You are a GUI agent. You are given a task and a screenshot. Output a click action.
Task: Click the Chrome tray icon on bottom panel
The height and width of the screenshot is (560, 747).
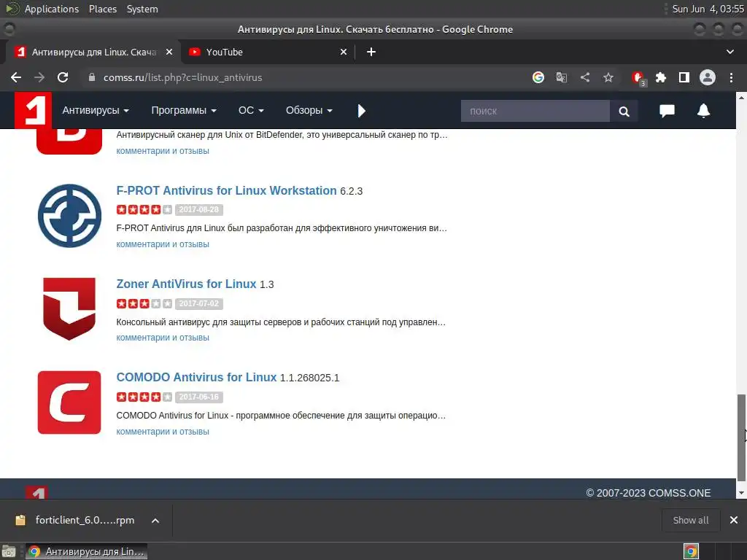click(x=691, y=551)
